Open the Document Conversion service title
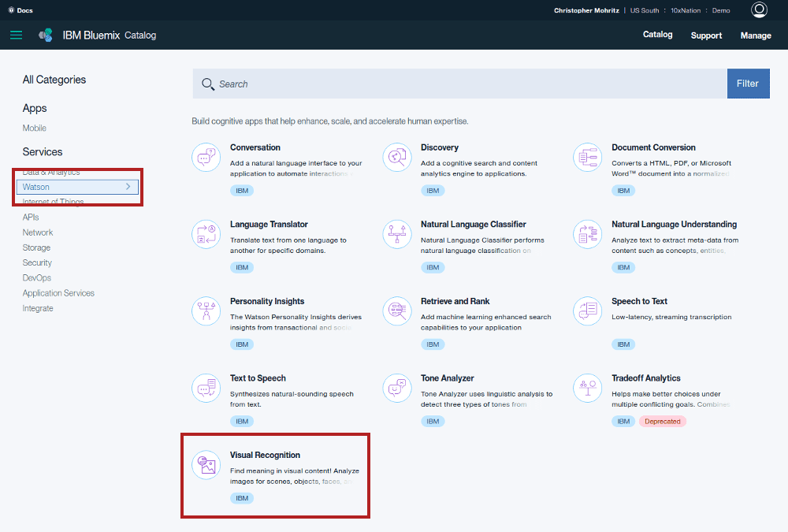This screenshot has width=788, height=532. click(x=653, y=147)
